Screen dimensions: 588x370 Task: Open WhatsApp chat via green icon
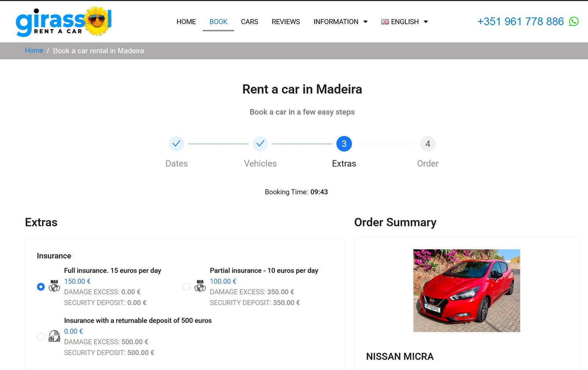point(574,22)
